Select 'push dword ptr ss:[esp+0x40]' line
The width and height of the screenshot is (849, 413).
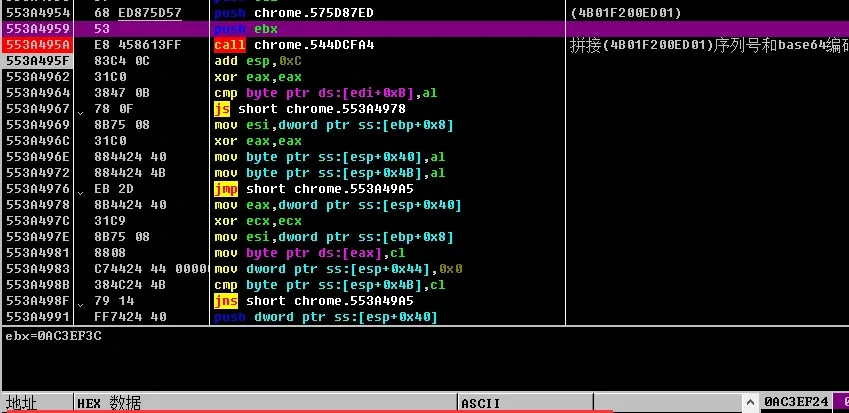(326, 317)
